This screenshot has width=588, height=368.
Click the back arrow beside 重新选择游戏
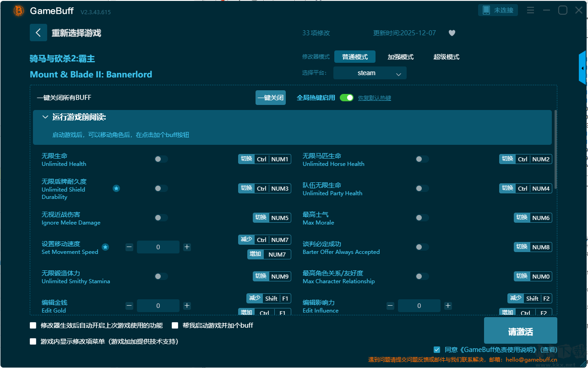(38, 33)
